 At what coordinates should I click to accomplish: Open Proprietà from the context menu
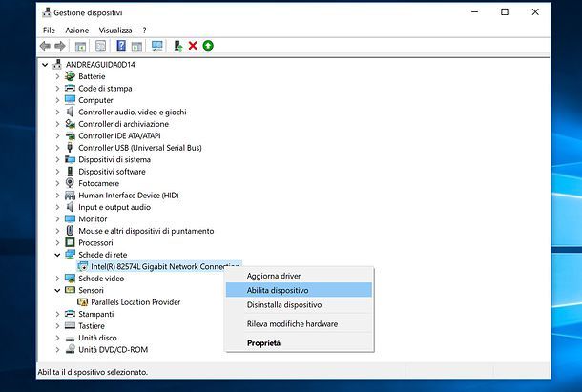263,342
